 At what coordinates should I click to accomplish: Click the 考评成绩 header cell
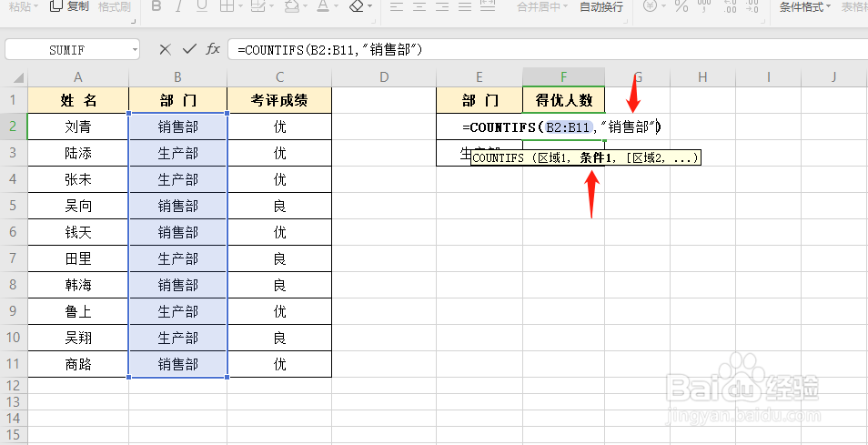tap(279, 100)
